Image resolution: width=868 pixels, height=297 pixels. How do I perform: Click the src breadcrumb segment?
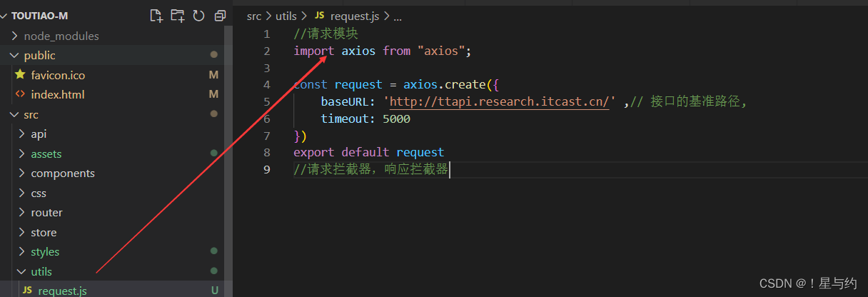pos(254,16)
